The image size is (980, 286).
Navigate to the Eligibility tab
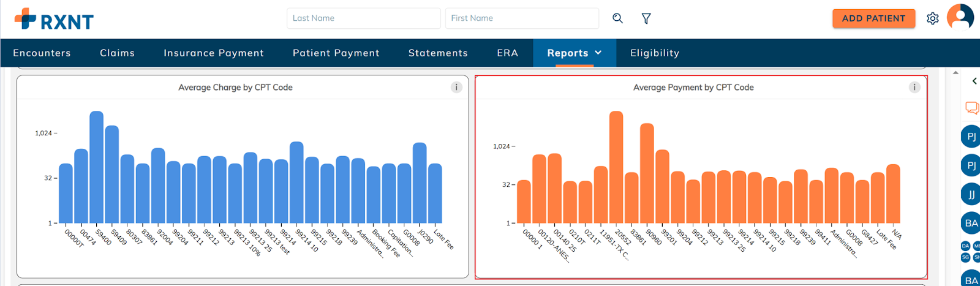[x=655, y=53]
